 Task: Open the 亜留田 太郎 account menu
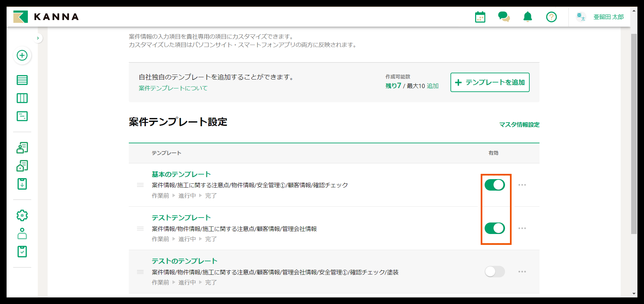point(608,17)
